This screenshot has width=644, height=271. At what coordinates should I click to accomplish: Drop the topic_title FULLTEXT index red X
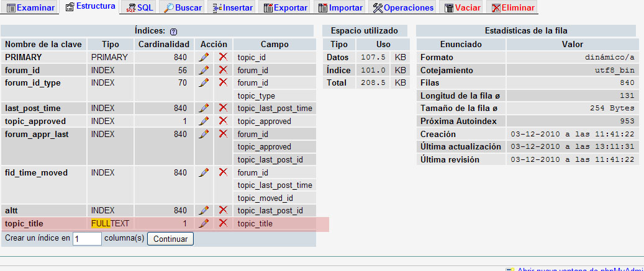pyautogui.click(x=223, y=223)
